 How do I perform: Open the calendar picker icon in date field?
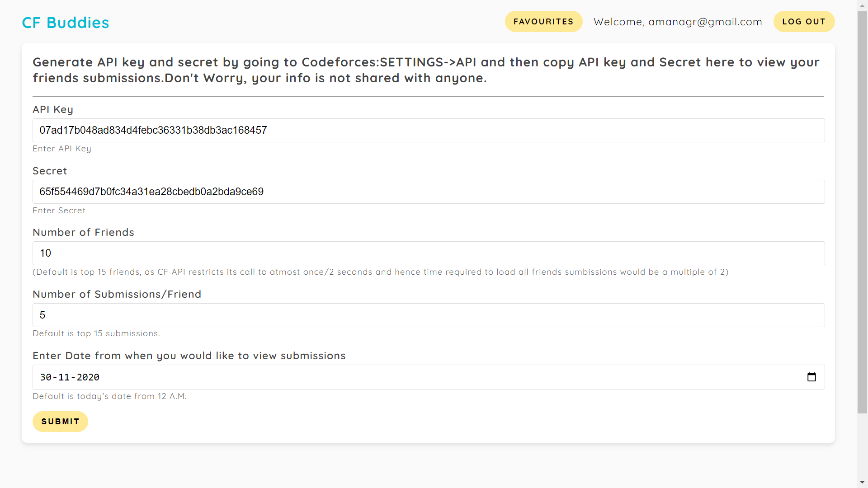[811, 377]
